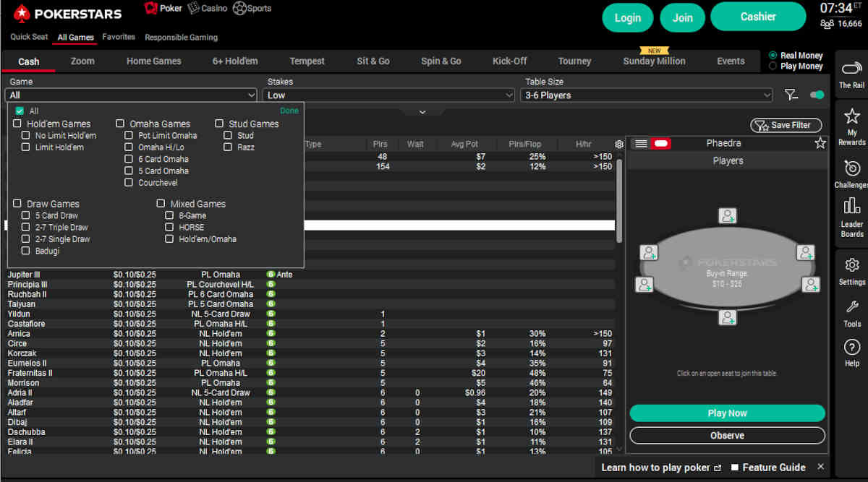Image resolution: width=868 pixels, height=482 pixels.
Task: Open My Rewards star icon
Action: click(851, 116)
